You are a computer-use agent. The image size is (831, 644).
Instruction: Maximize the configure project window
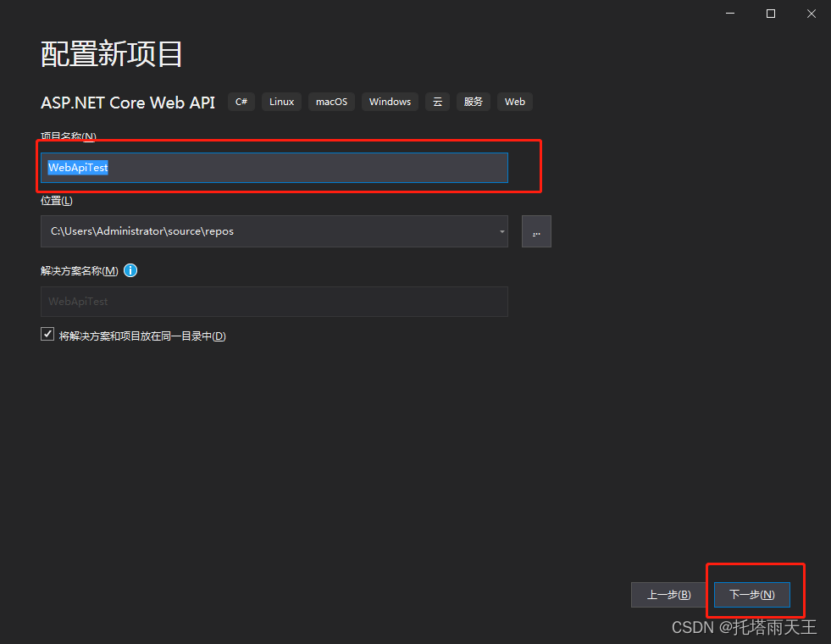click(771, 14)
